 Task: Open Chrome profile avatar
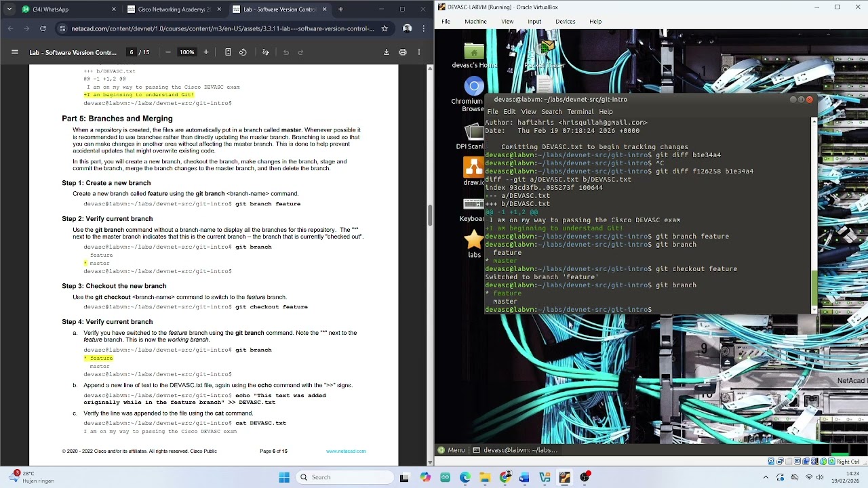tap(407, 28)
